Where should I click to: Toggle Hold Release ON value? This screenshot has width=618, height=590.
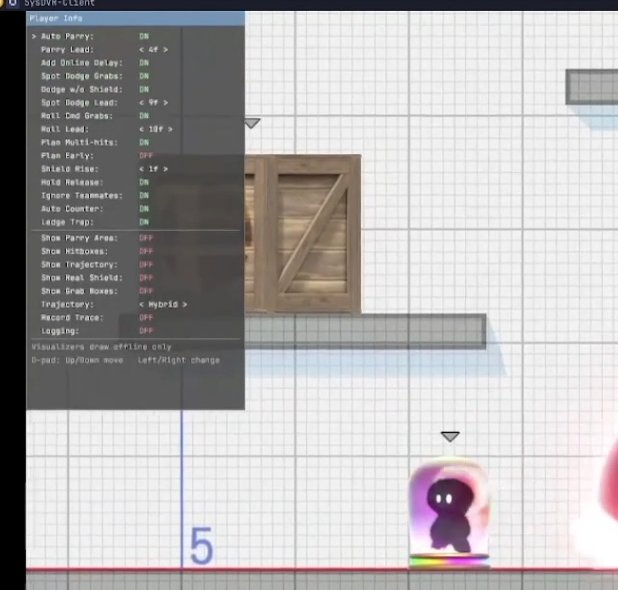point(144,182)
